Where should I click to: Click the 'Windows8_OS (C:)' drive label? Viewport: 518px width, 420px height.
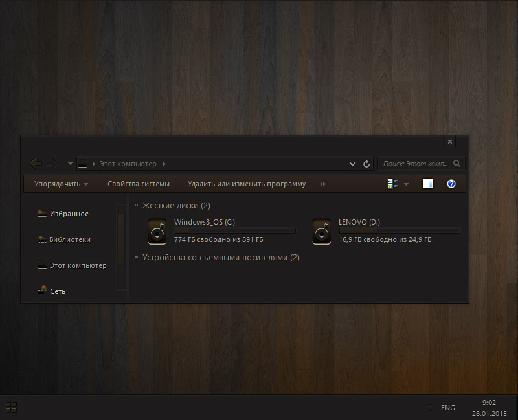(x=205, y=222)
